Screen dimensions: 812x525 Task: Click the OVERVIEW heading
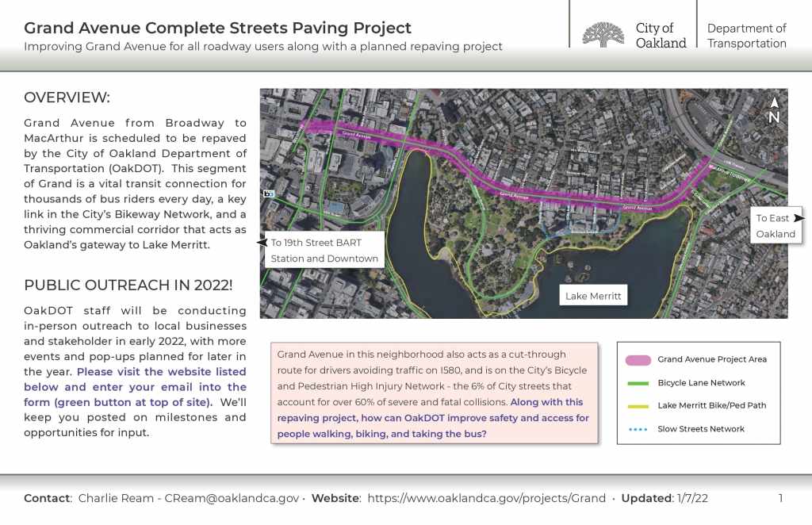(67, 98)
